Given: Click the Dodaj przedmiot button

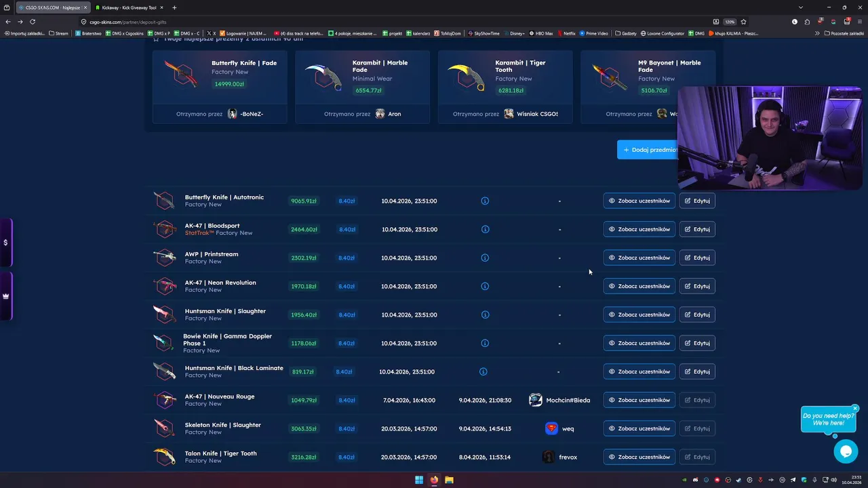Looking at the screenshot, I should [648, 150].
